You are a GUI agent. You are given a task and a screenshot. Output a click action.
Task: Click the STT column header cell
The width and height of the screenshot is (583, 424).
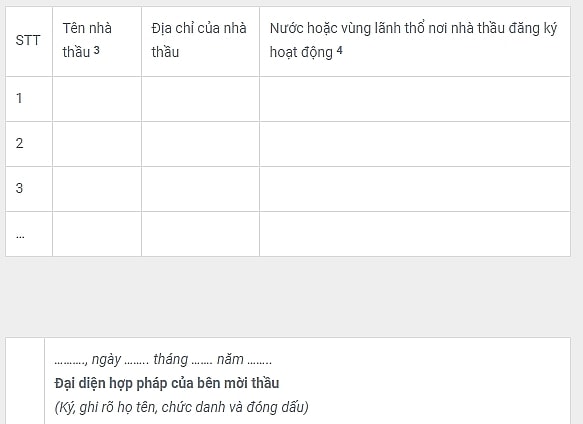click(29, 41)
